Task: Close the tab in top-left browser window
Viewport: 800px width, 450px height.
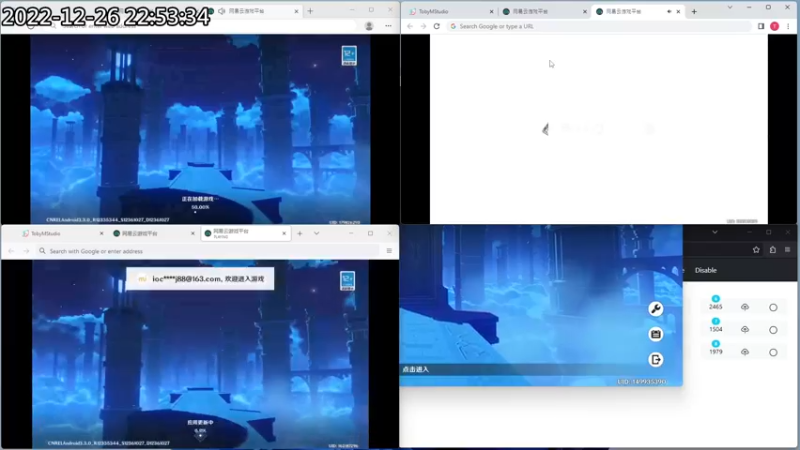Action: click(x=296, y=11)
